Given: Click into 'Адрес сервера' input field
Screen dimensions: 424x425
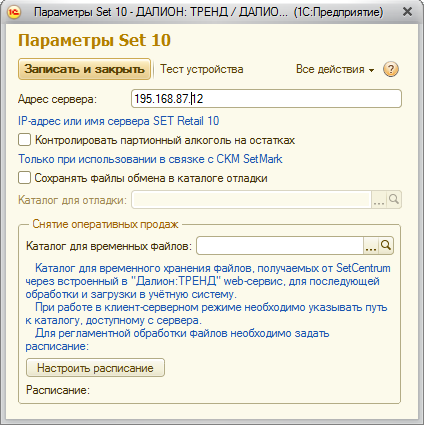Looking at the screenshot, I should click(x=266, y=99).
